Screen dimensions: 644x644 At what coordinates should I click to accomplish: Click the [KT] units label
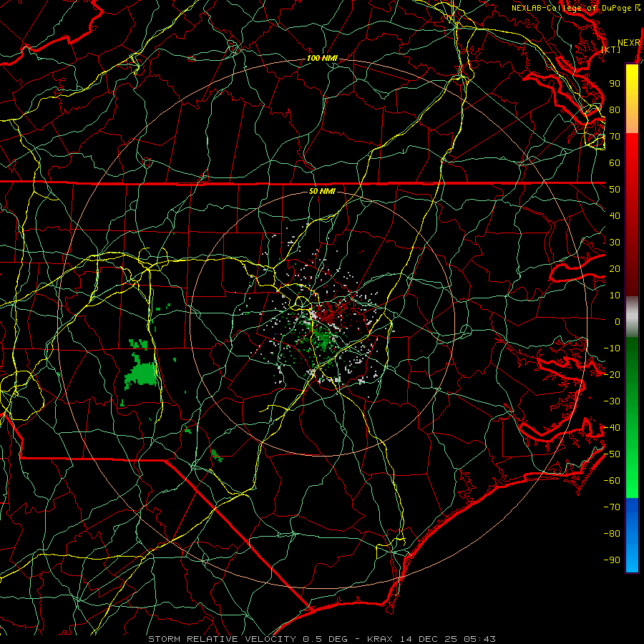point(611,49)
